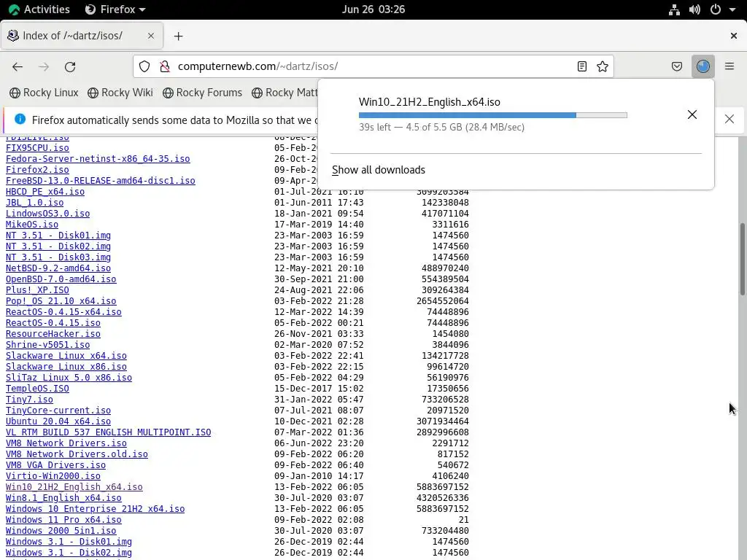Reload the current page
The width and height of the screenshot is (747, 560).
pyautogui.click(x=70, y=66)
